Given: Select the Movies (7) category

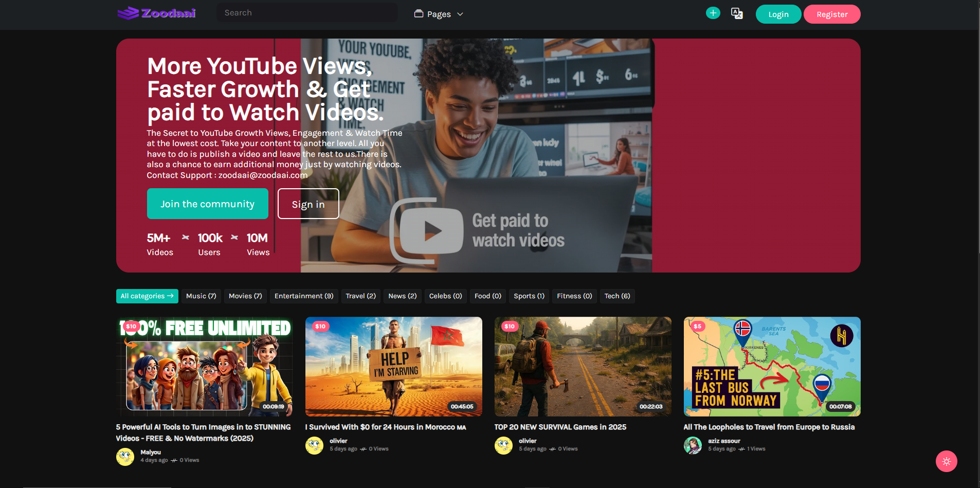Looking at the screenshot, I should [x=245, y=296].
